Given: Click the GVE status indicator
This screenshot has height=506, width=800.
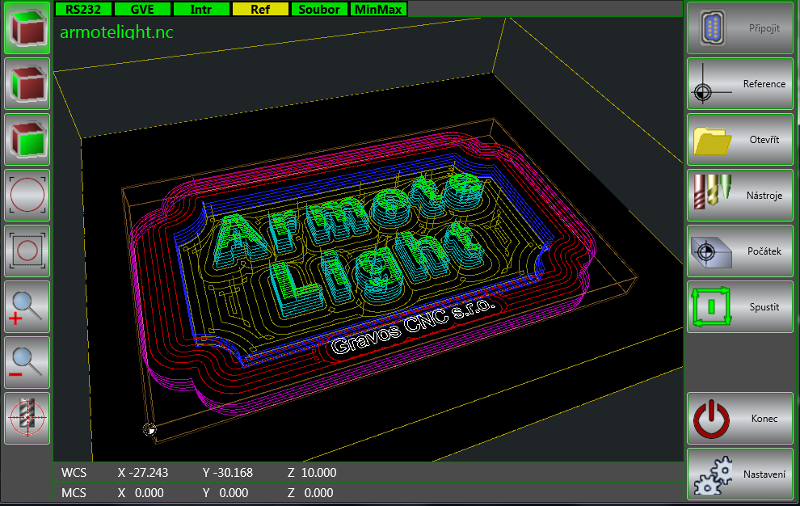Looking at the screenshot, I should (142, 9).
